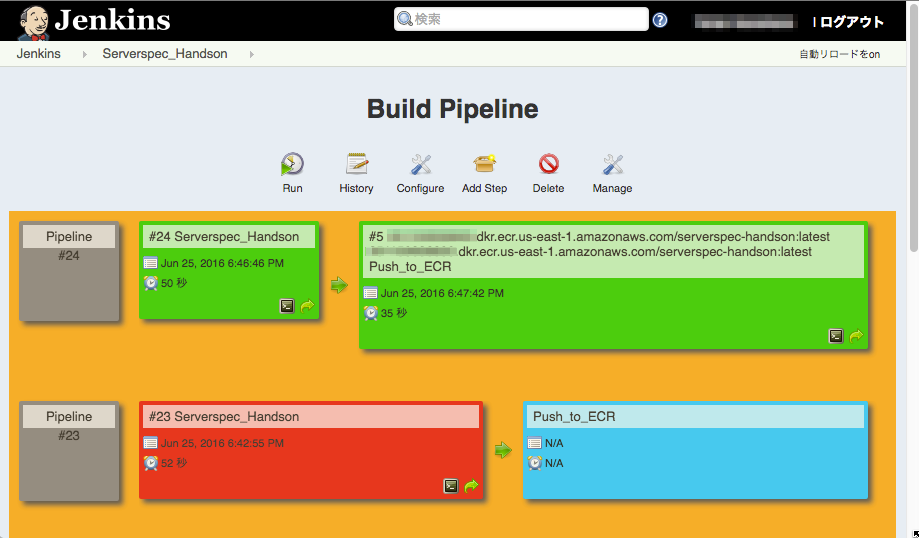This screenshot has width=919, height=538.
Task: Click the Add Step text label
Action: click(484, 188)
